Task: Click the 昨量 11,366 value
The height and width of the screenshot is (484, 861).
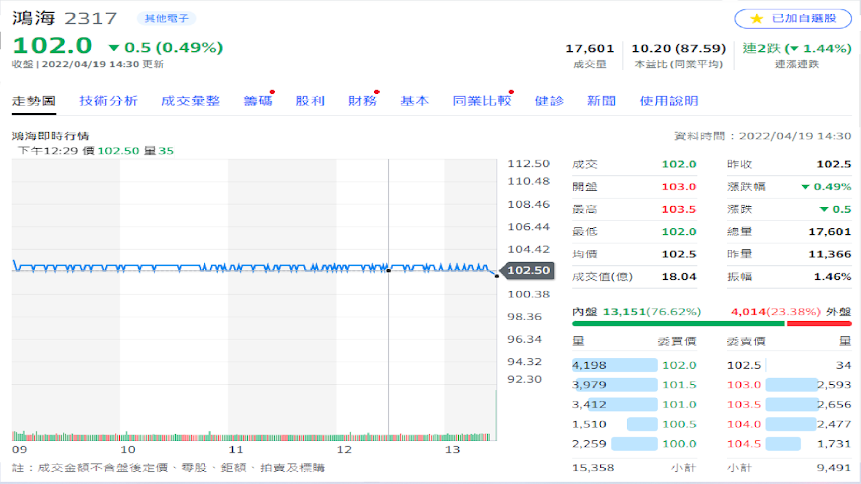Action: point(830,254)
